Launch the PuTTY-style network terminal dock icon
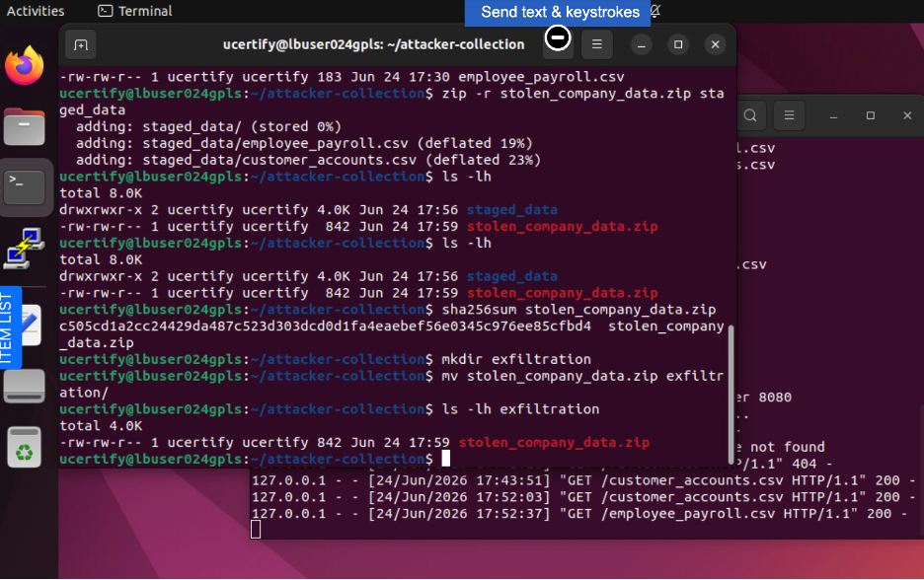This screenshot has height=580, width=924. tap(24, 249)
